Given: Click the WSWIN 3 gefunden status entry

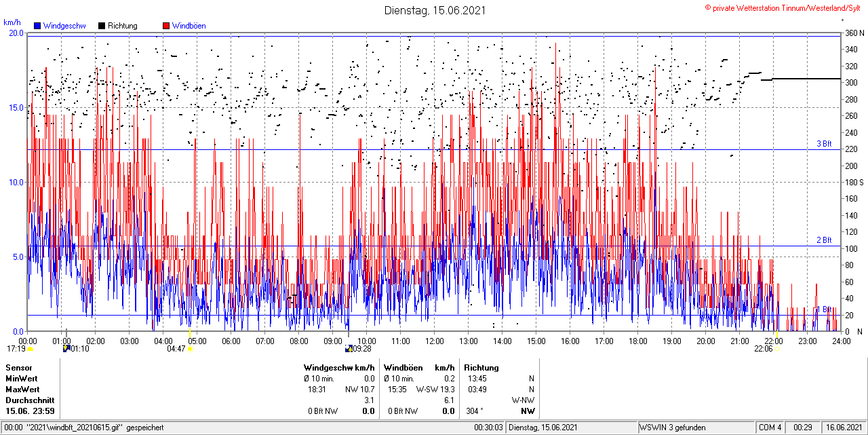Looking at the screenshot, I should [x=673, y=428].
